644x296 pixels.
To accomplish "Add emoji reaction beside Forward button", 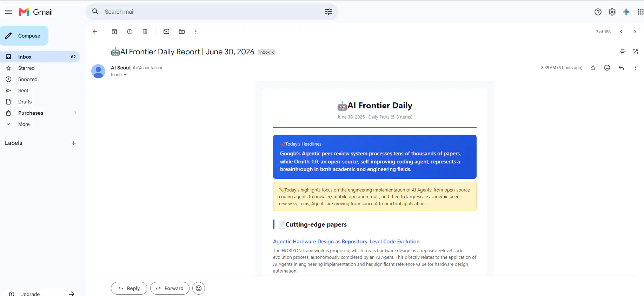I will (199, 288).
